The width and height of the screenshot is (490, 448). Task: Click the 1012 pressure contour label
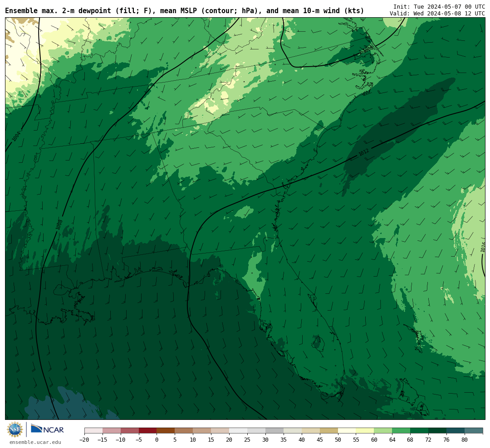[364, 152]
